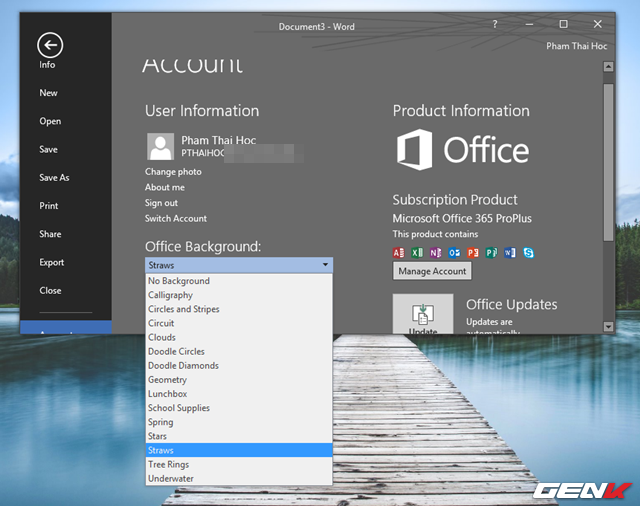
Task: Click the Access app icon
Action: 399,253
